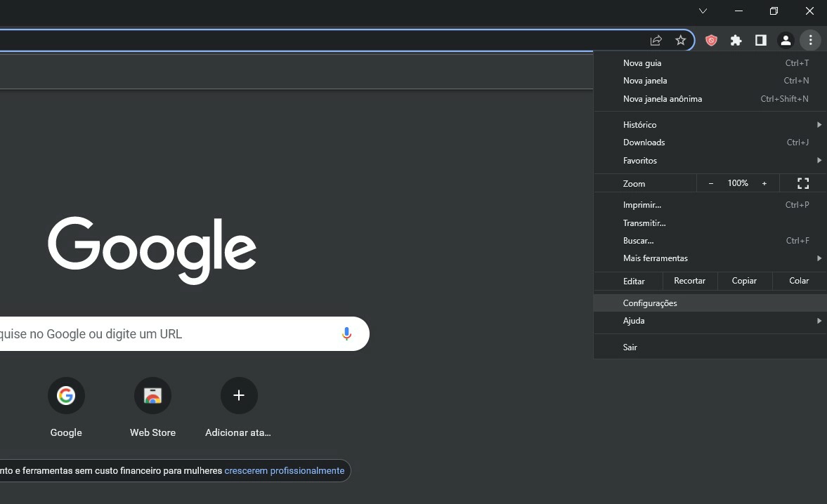Click the 100% zoom level value
This screenshot has height=504, width=827.
[x=738, y=183]
